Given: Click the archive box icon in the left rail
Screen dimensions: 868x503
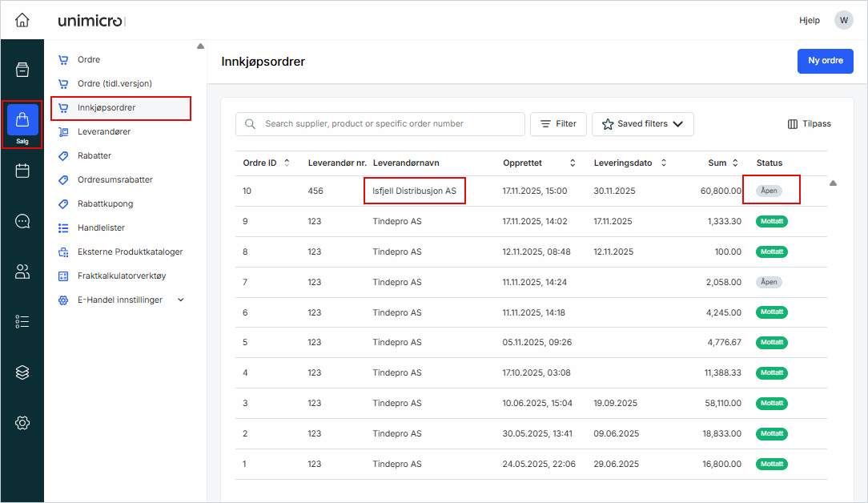Looking at the screenshot, I should point(22,70).
